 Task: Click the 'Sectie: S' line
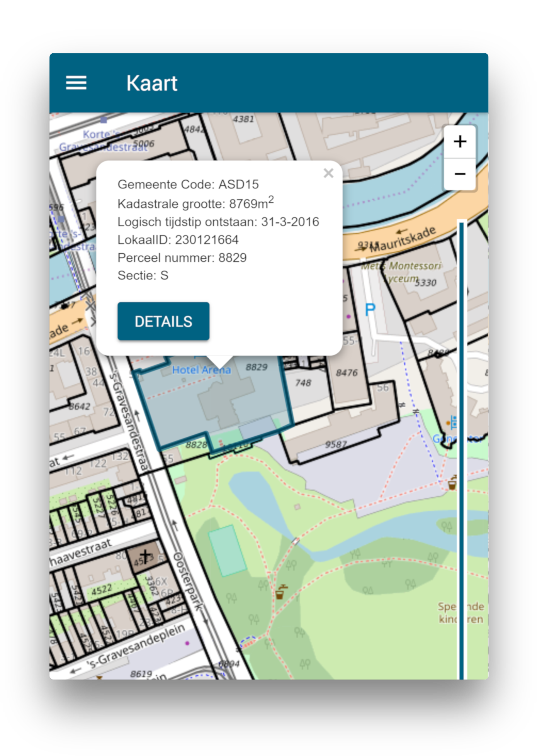[143, 275]
